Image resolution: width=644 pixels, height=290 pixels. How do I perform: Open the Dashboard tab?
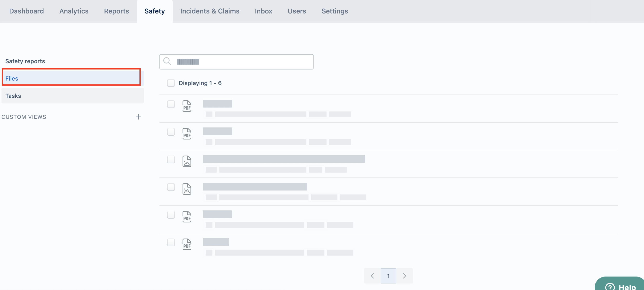point(26,11)
